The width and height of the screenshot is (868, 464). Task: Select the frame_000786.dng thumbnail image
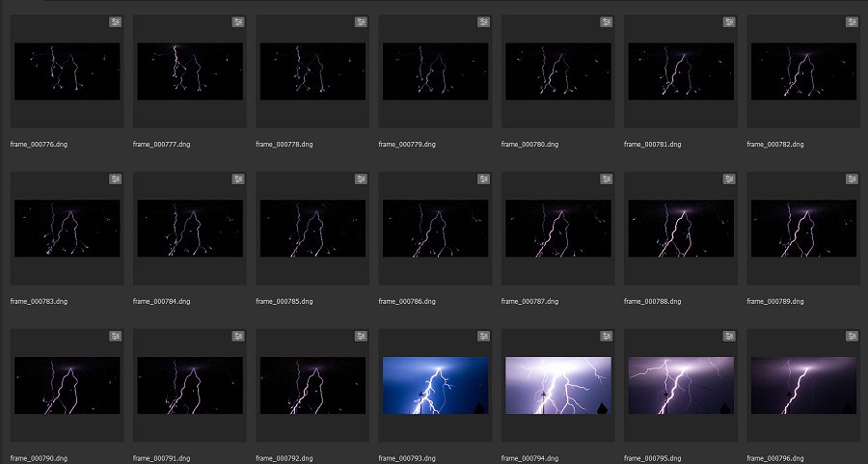[x=436, y=228]
